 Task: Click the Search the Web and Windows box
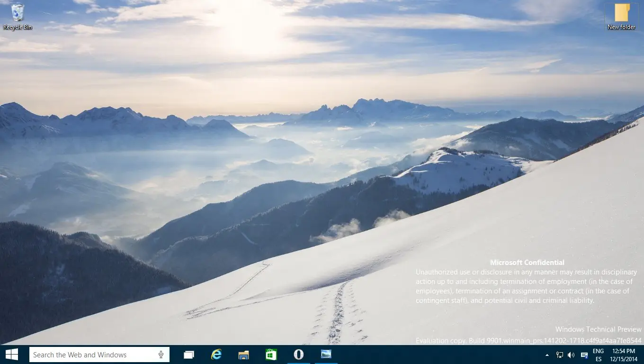[95, 354]
